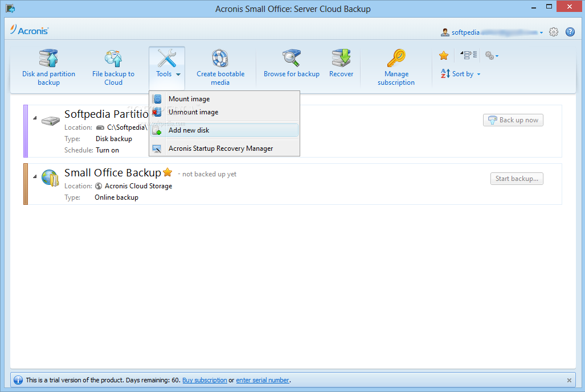Click the Mount image icon
This screenshot has height=392, width=585.
157,99
